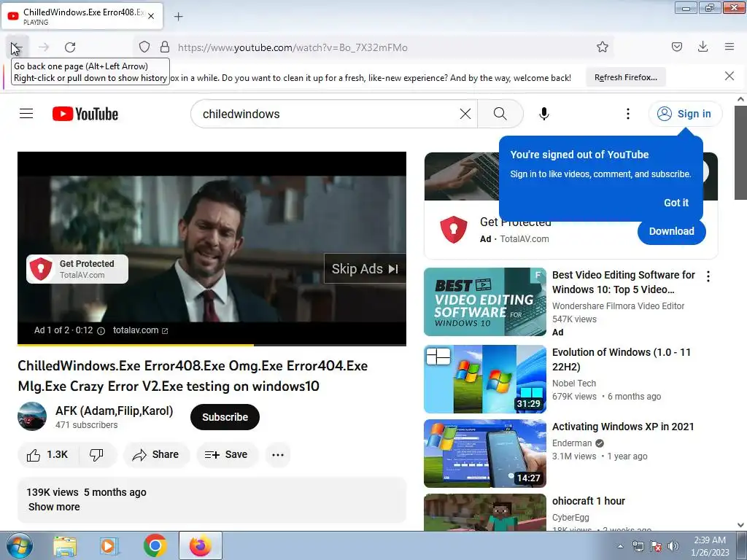Skip the ads in the player
This screenshot has height=560, width=747.
coord(365,269)
